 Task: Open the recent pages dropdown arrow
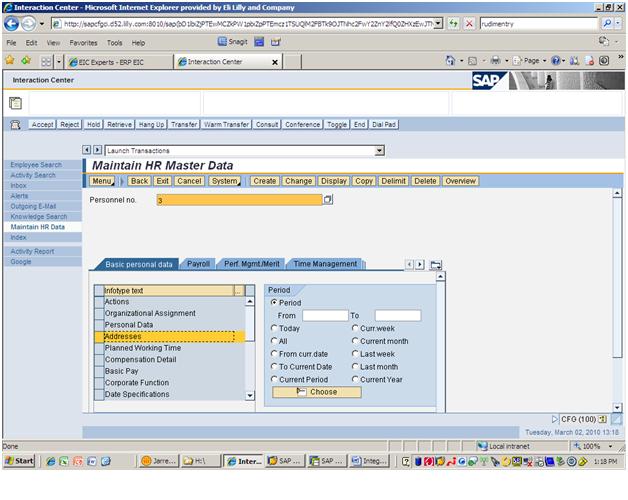pos(42,24)
